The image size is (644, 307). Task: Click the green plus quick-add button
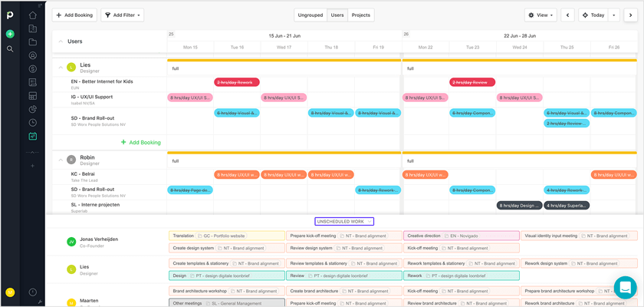[10, 34]
